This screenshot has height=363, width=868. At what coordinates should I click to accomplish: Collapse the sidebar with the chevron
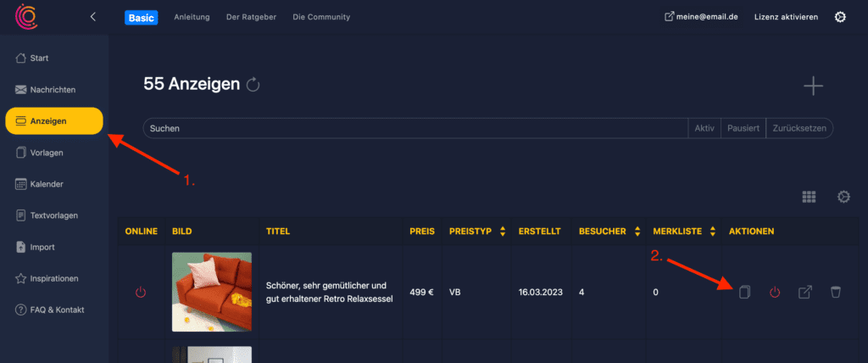coord(93,17)
